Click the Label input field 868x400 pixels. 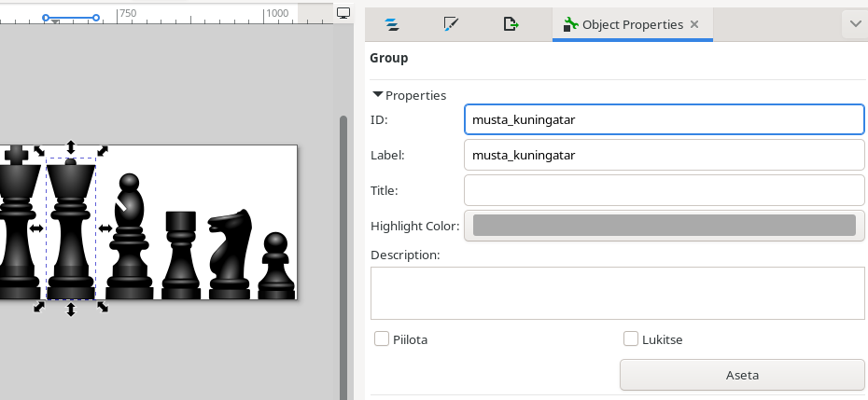coord(664,155)
